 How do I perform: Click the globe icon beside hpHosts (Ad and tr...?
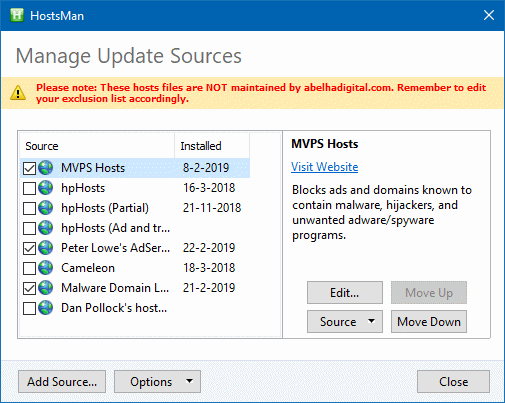(45, 228)
